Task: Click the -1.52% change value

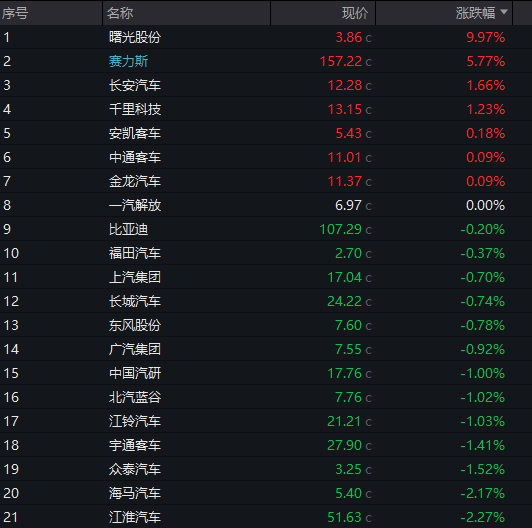Action: pos(483,469)
